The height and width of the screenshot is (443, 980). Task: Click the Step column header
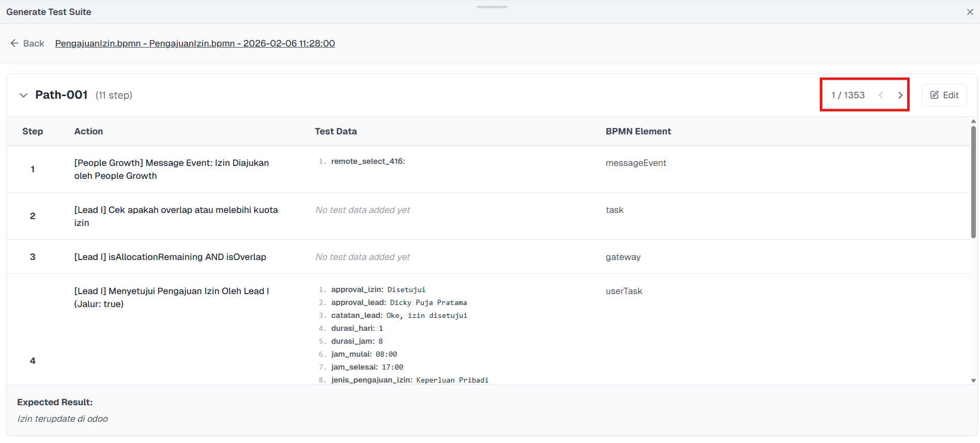pyautogui.click(x=33, y=131)
